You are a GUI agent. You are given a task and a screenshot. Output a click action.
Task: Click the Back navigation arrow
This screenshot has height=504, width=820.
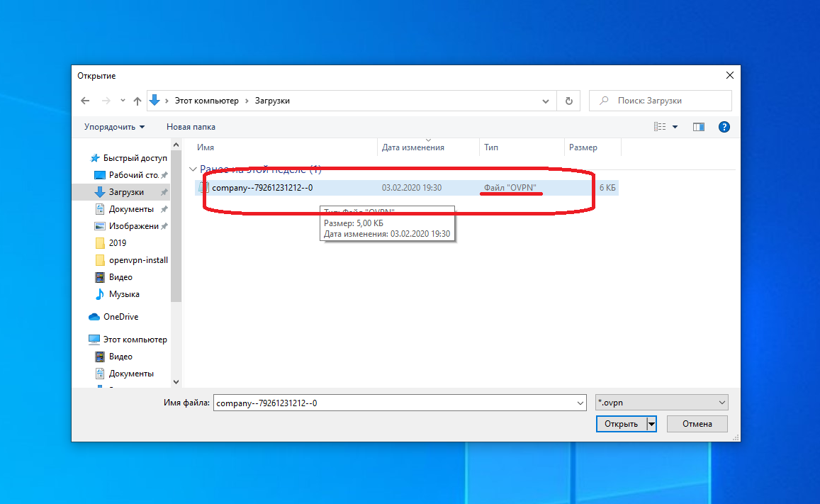point(85,101)
